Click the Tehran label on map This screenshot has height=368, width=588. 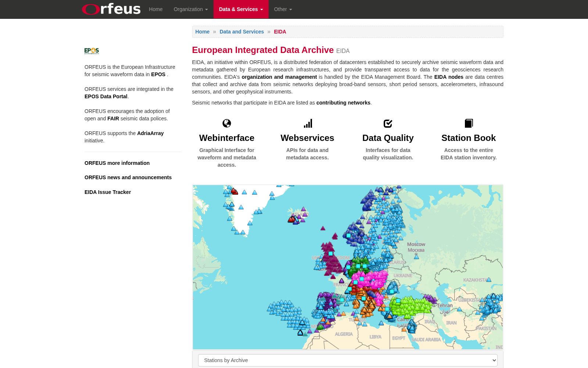click(445, 305)
